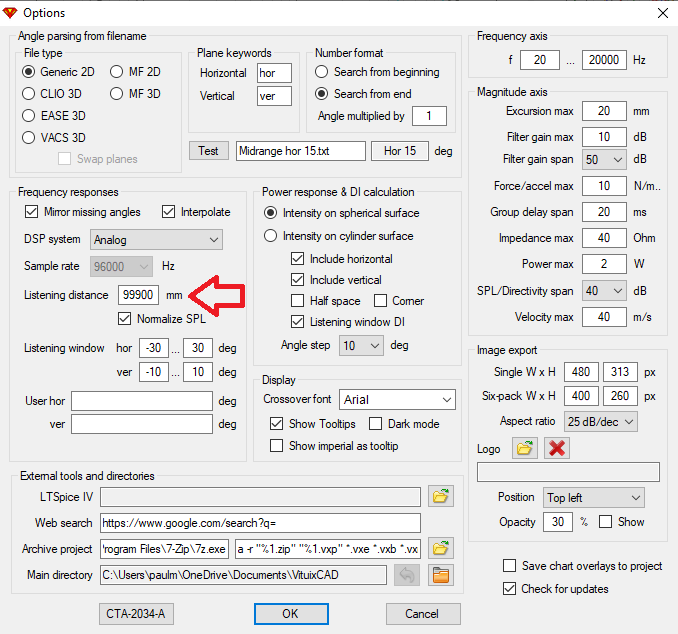Select Intensity on cylinder surface

[x=271, y=236]
